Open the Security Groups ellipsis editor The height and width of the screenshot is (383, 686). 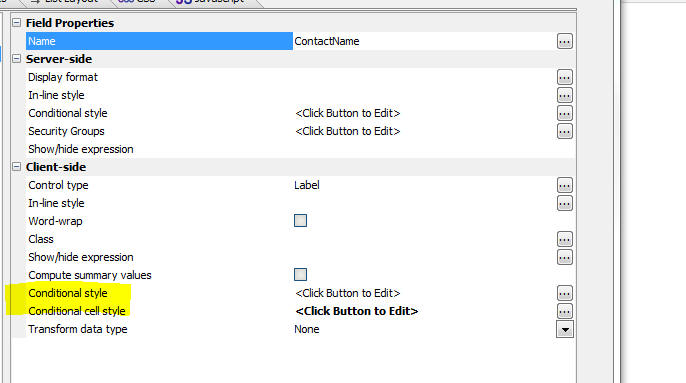coord(564,131)
